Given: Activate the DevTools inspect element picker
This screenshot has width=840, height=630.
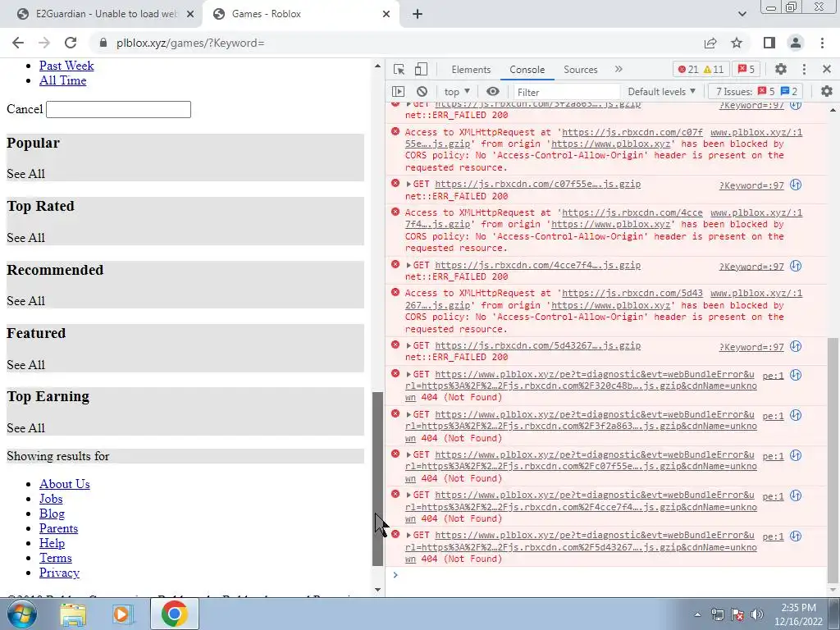Looking at the screenshot, I should (x=399, y=69).
